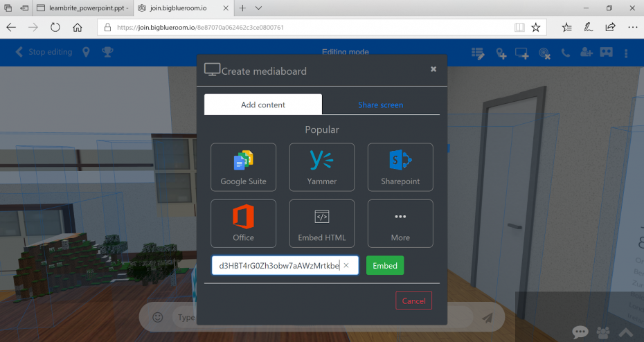Screen dimensions: 644x342
Task: Choose the Yammer content tile
Action: point(321,167)
